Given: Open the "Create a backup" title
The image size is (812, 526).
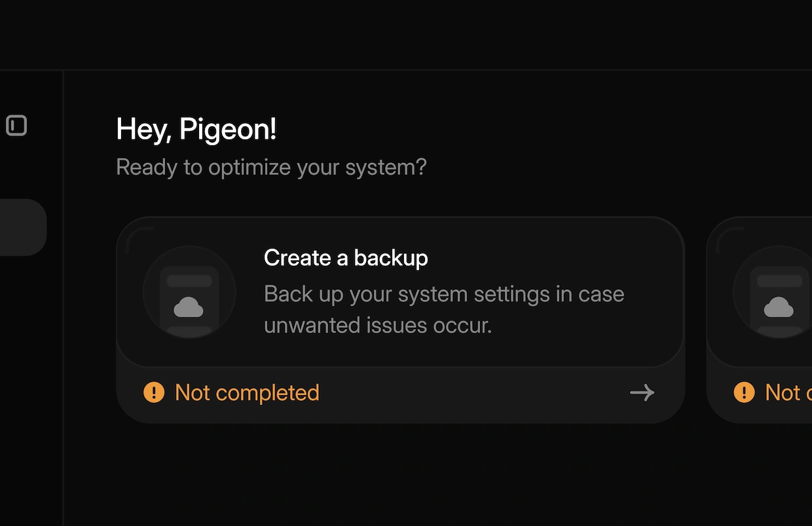Looking at the screenshot, I should coord(345,258).
